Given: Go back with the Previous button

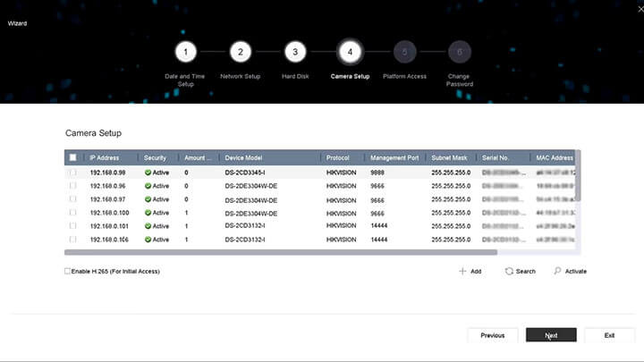Looking at the screenshot, I should [x=493, y=335].
